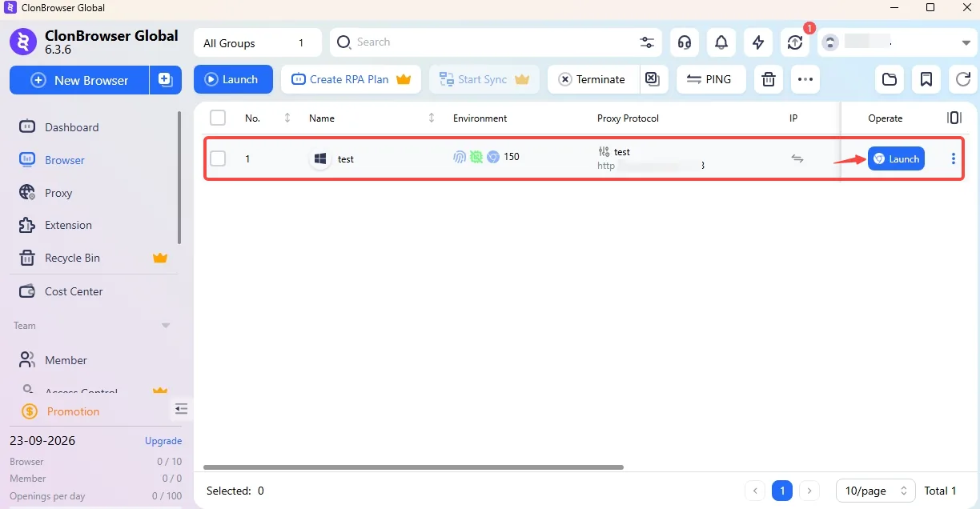
Task: Delete selected profiles with trash icon
Action: (769, 79)
